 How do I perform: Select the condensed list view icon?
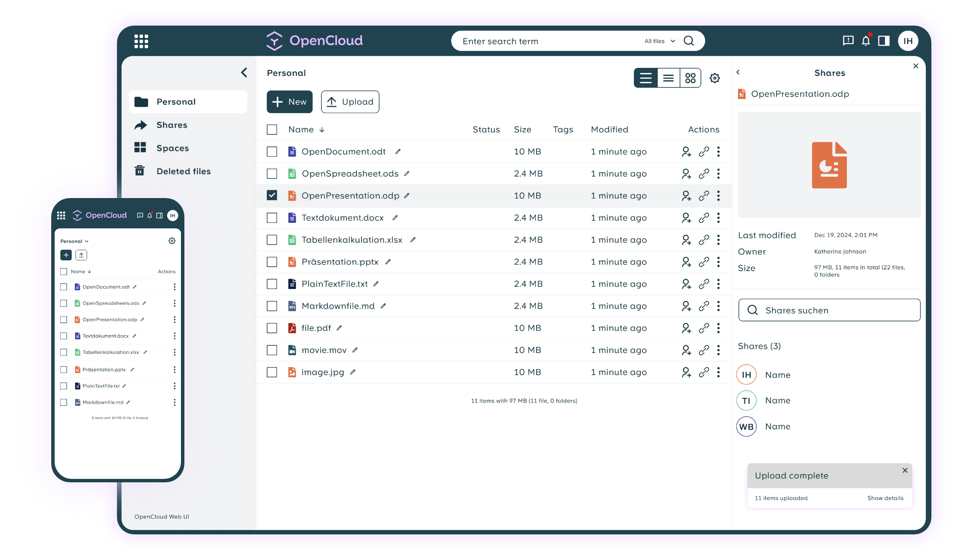coord(668,78)
